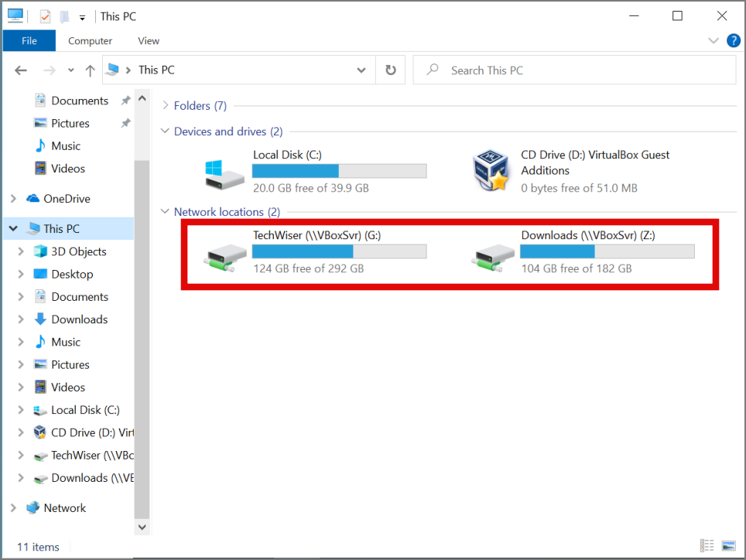Click the New folder quick access icon
The image size is (746, 560).
65,17
